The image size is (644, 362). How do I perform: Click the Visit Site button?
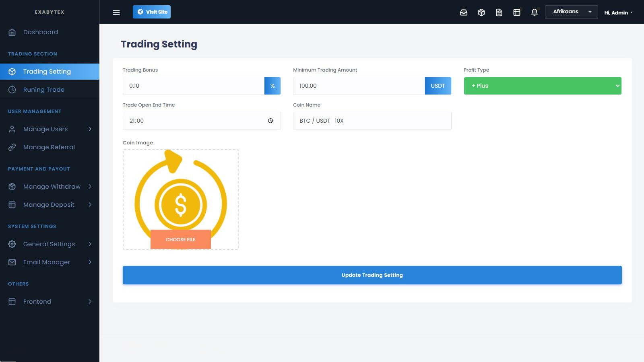coord(152,12)
